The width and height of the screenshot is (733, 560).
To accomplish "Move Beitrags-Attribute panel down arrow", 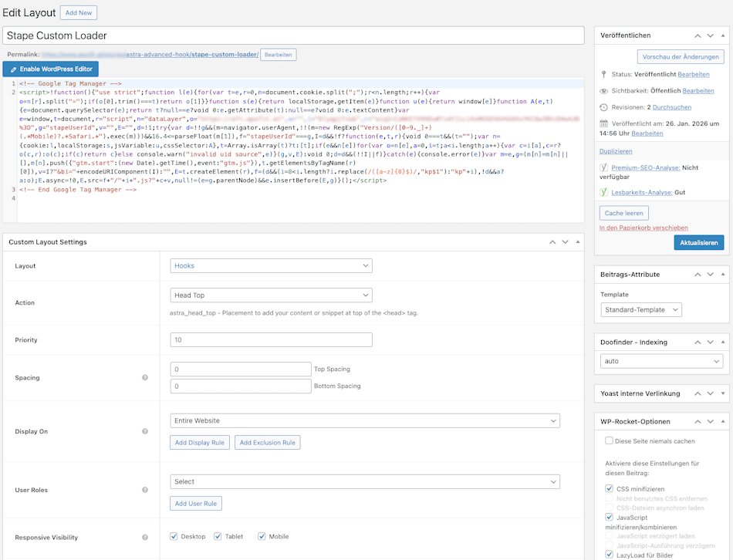I will 711,275.
